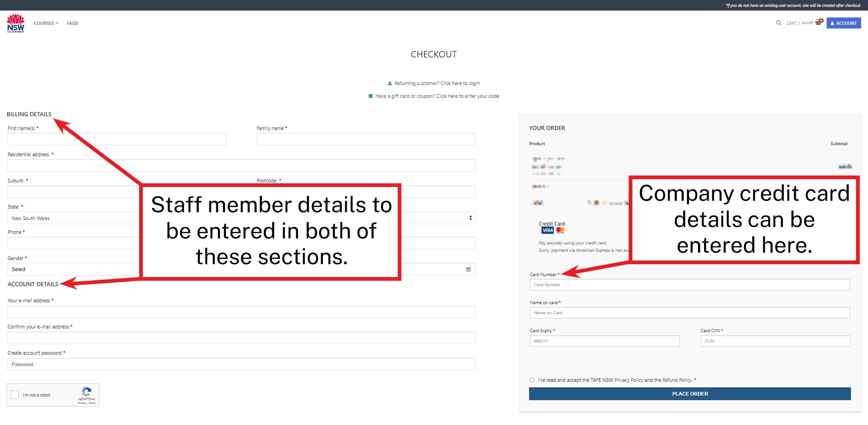Click the calendar icon in the date field

[468, 269]
